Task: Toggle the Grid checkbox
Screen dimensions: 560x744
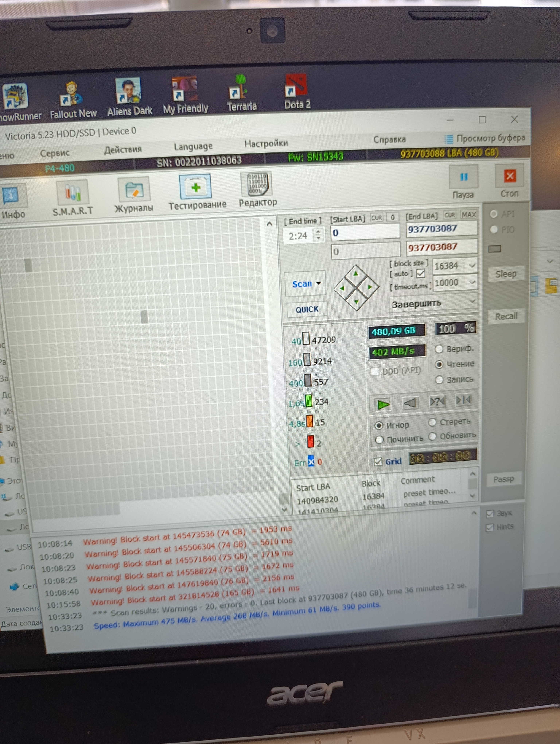Action: coord(378,462)
